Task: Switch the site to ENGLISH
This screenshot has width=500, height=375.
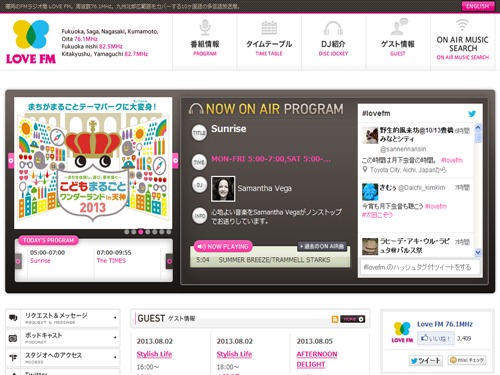Action: coord(477,6)
